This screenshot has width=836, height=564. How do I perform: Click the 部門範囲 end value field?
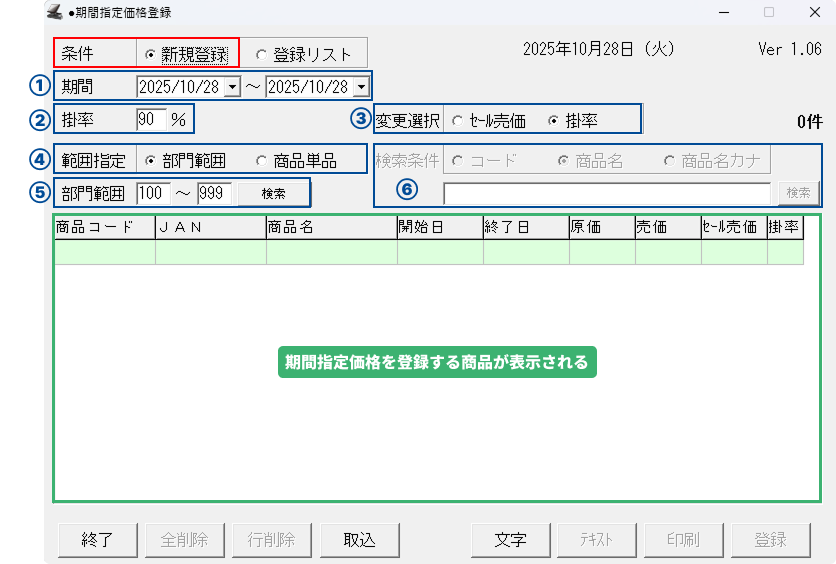[214, 193]
